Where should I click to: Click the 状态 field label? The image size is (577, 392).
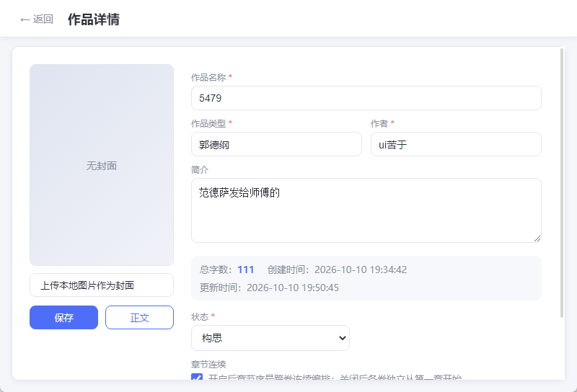coord(200,316)
